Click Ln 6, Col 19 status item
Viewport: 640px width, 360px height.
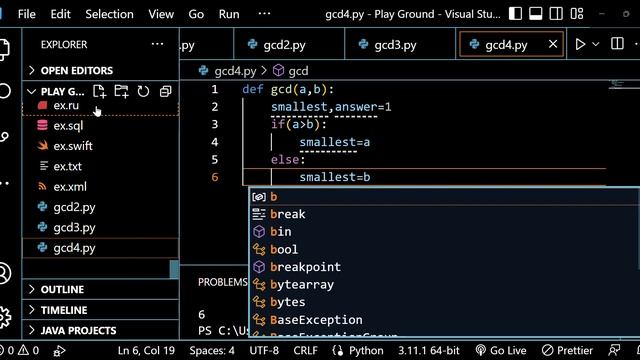pos(146,350)
